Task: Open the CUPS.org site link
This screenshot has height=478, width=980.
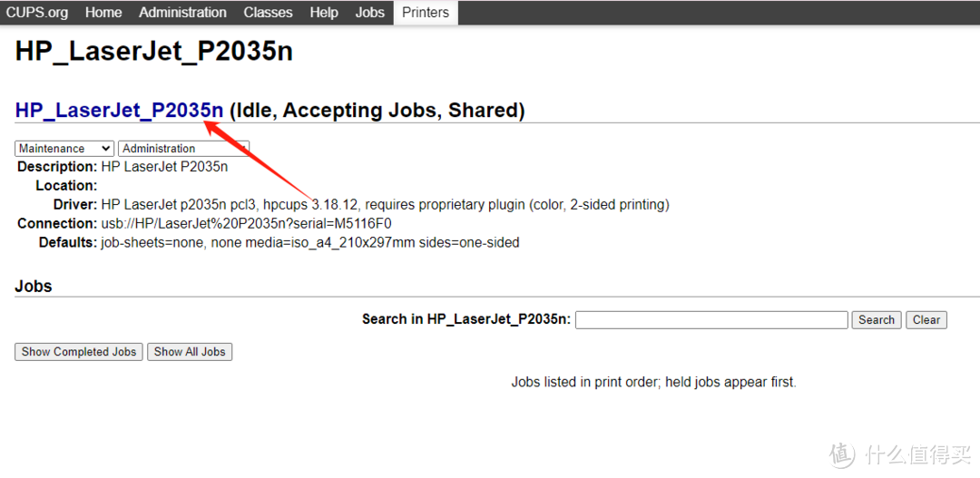Action: pos(38,13)
